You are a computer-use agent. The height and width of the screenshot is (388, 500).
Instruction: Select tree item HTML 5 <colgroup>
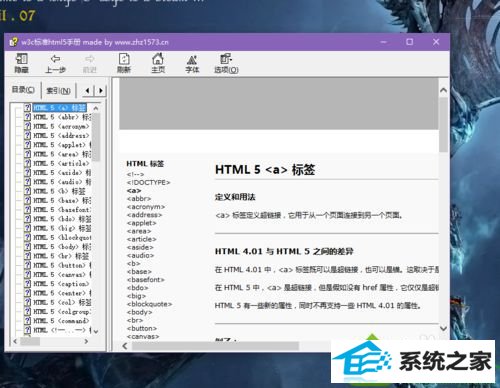[62, 312]
